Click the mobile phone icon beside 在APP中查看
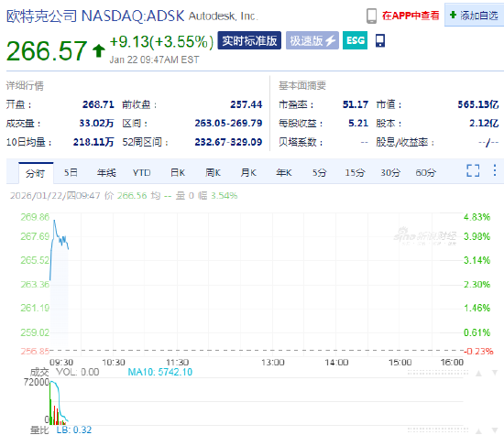The image size is (504, 435). tap(371, 16)
